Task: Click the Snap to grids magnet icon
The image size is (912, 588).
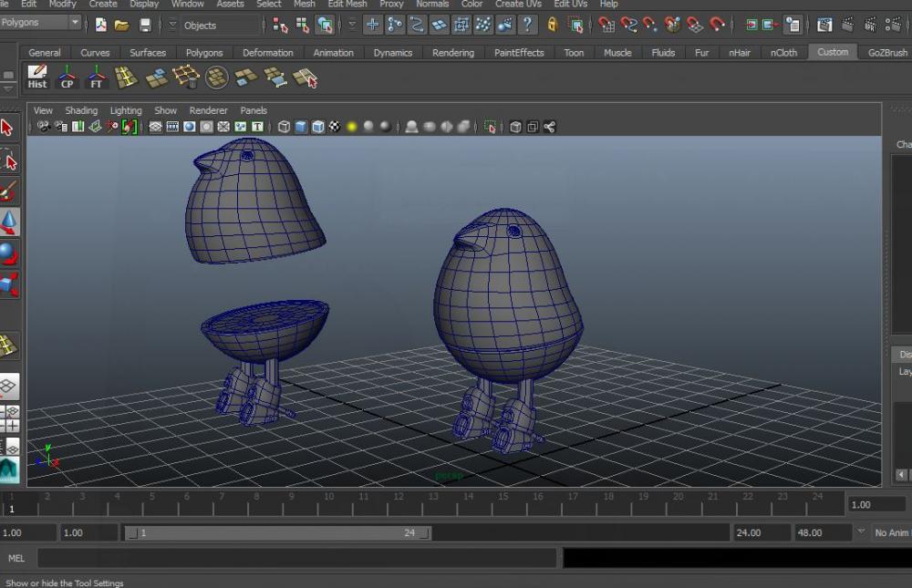Action: (606, 25)
